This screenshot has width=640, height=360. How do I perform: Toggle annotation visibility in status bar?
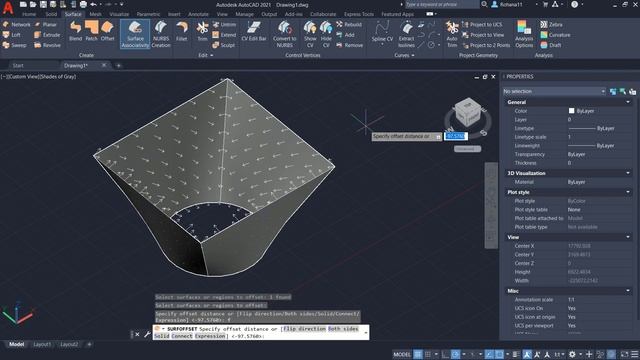click(527, 354)
